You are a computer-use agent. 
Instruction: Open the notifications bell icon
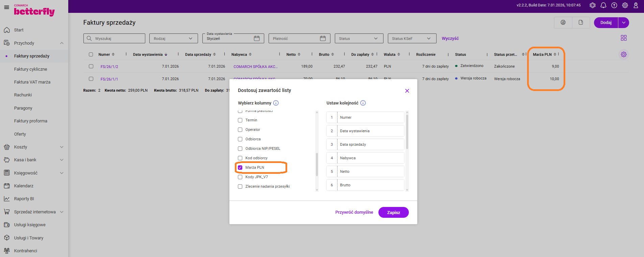603,5
